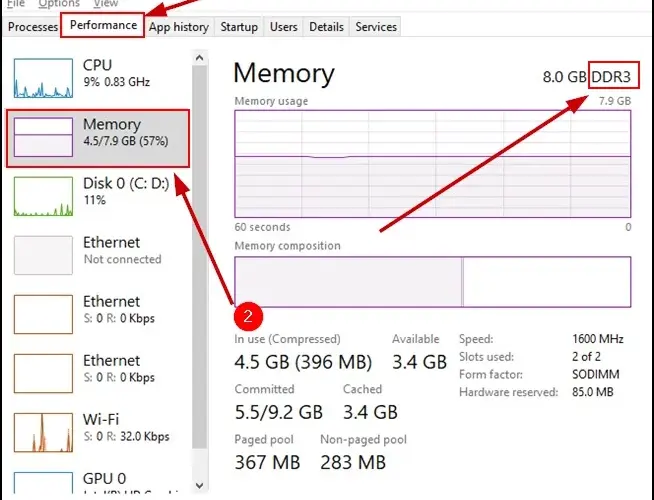Click the large Memory usage graph
This screenshot has width=654, height=500.
coord(432,163)
